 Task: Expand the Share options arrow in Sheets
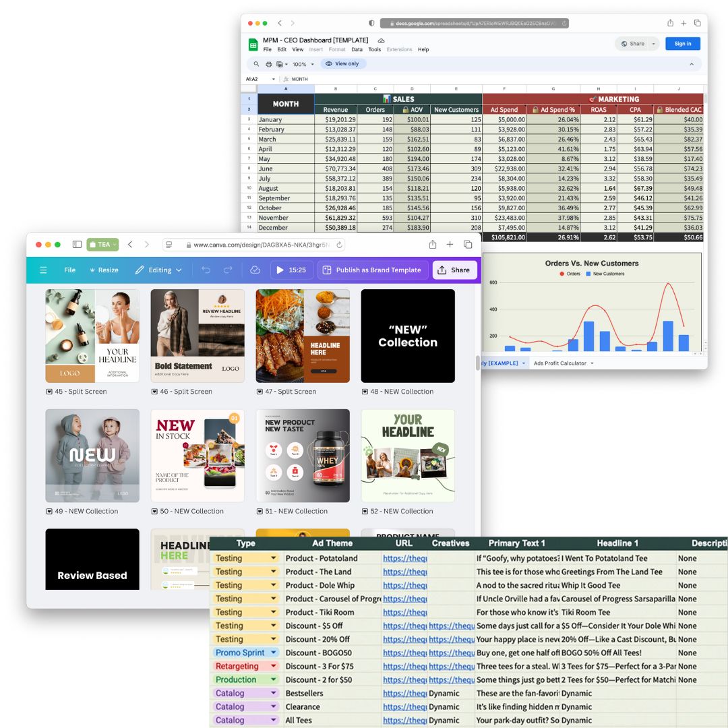[653, 44]
